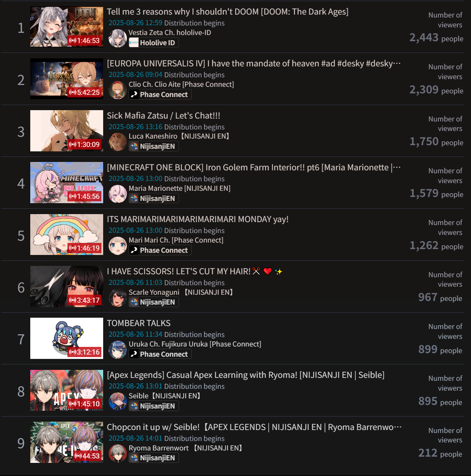471x476 pixels.
Task: Click Ryoma Barrenwort's avatar icon
Action: click(118, 453)
